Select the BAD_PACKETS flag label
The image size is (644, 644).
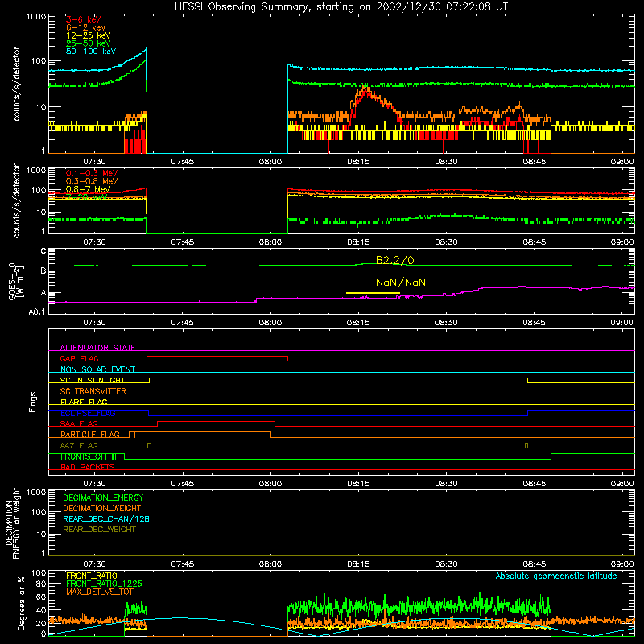pyautogui.click(x=88, y=467)
